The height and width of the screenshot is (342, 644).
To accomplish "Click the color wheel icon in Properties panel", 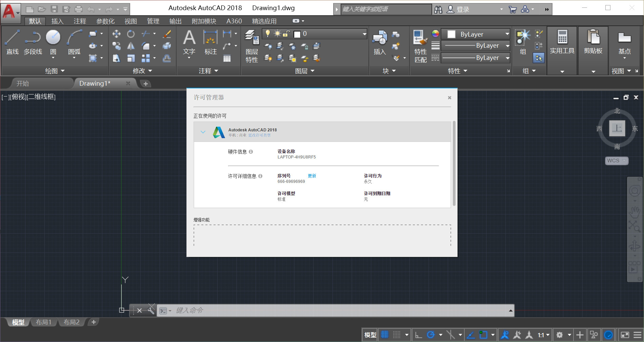I will [435, 33].
